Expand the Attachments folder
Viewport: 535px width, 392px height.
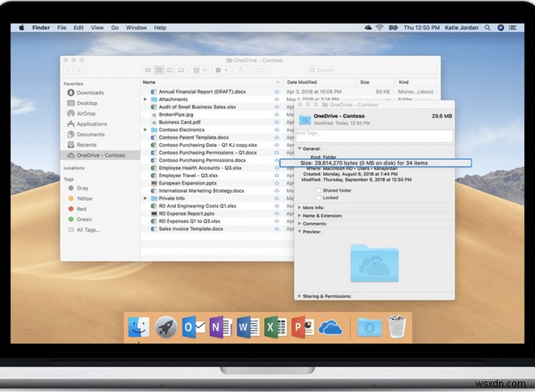click(x=145, y=99)
